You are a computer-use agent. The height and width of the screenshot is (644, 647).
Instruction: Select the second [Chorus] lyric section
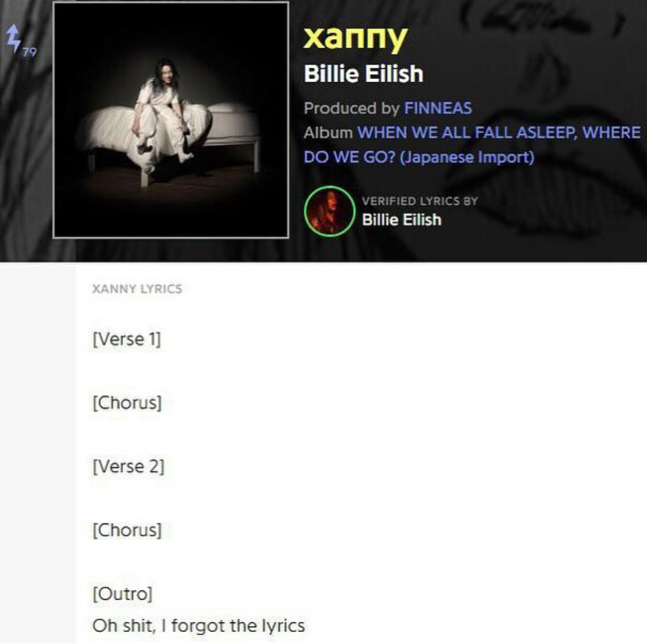click(x=127, y=530)
